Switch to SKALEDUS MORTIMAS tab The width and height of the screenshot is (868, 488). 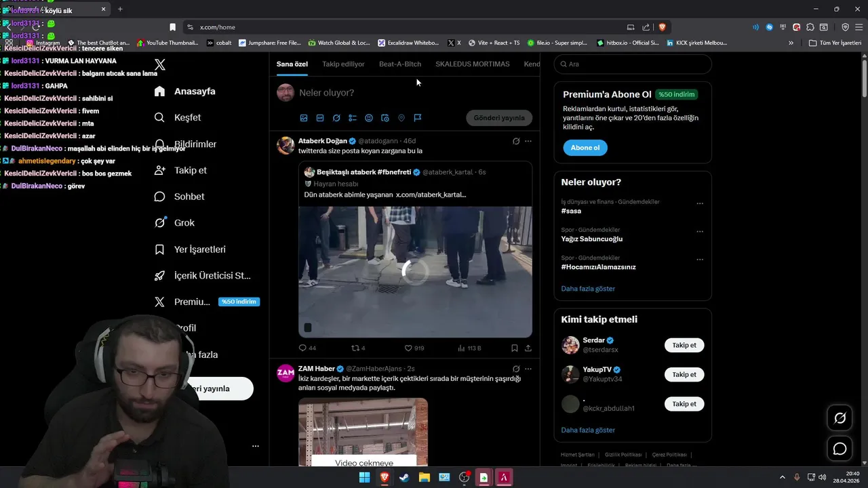pos(473,64)
